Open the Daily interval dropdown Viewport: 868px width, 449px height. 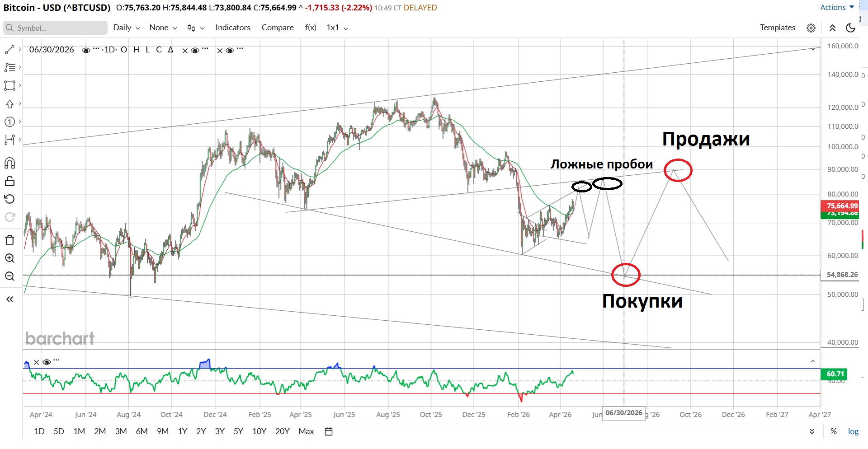point(126,28)
